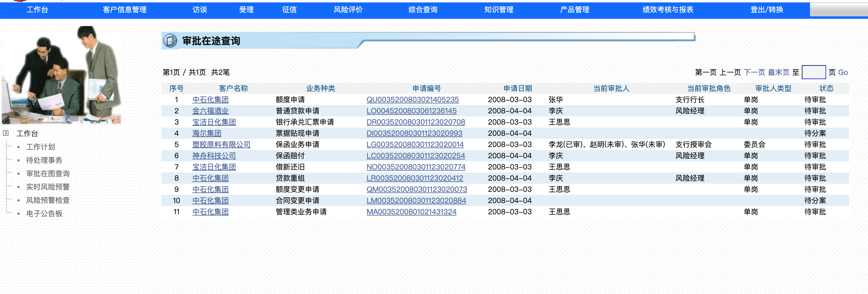Click the 支行授审会 role cell
The width and height of the screenshot is (868, 294).
pyautogui.click(x=693, y=144)
